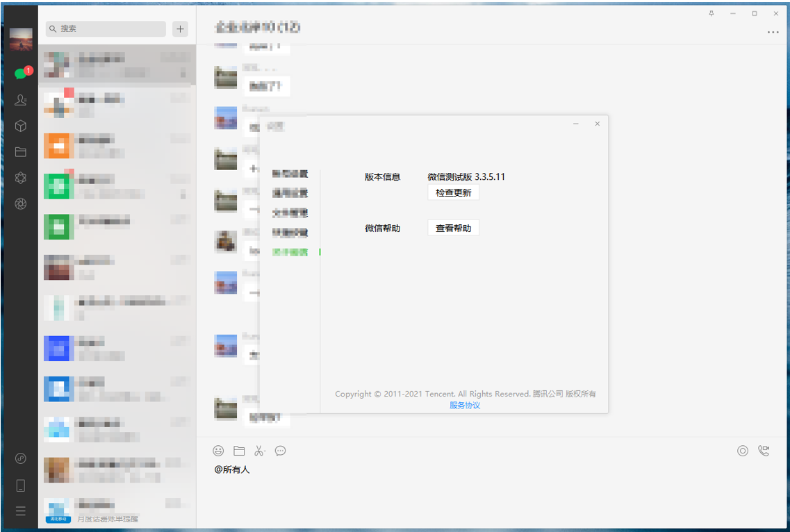
Task: Open the Chats view with unread badge
Action: coord(21,74)
